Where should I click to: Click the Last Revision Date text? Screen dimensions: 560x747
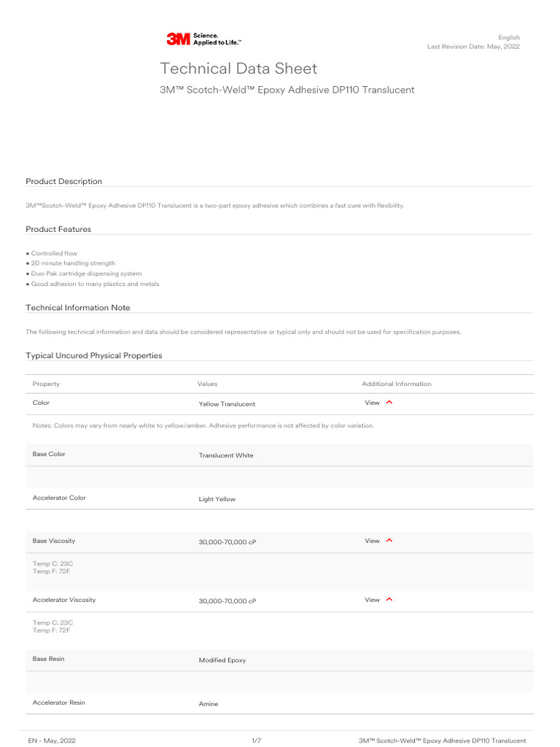coord(473,47)
